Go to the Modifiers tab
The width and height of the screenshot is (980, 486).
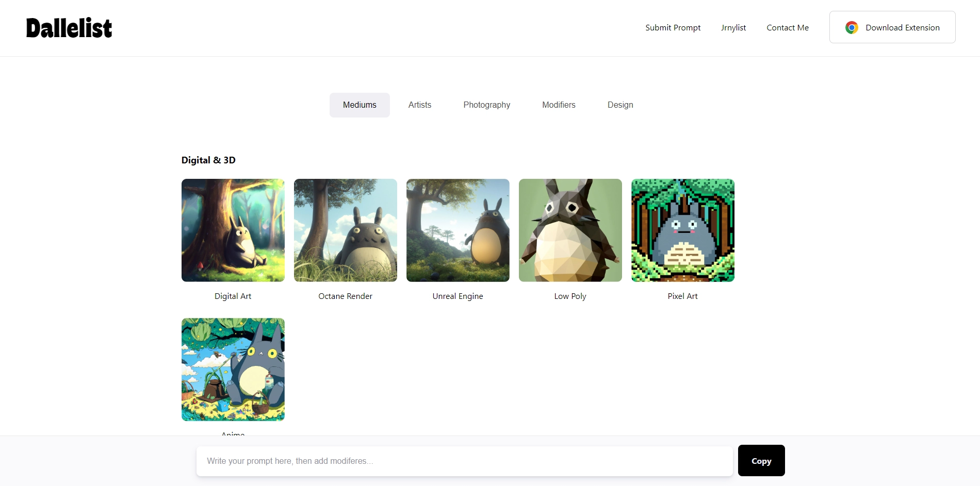[559, 105]
